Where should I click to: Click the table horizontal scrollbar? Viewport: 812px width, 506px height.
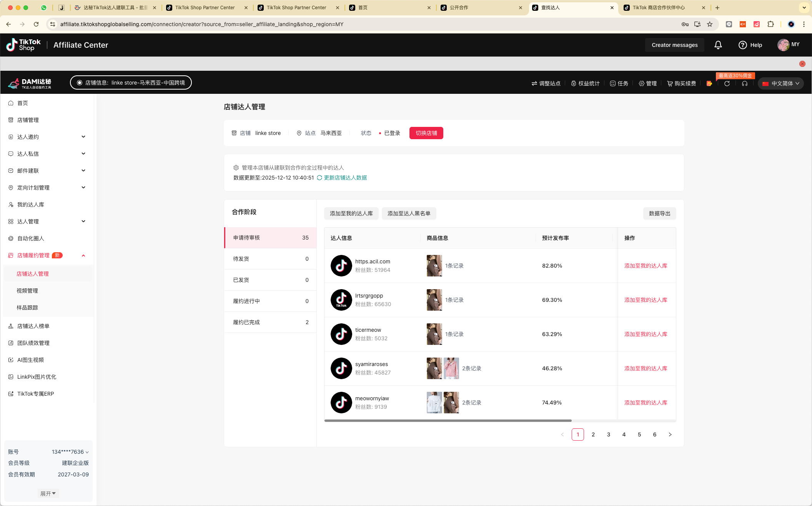448,421
